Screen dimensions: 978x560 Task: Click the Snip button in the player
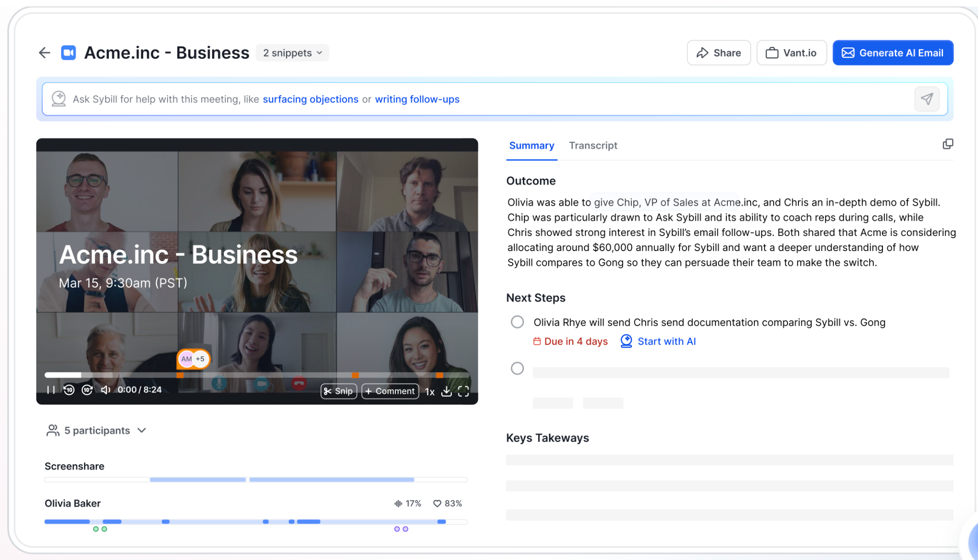339,391
